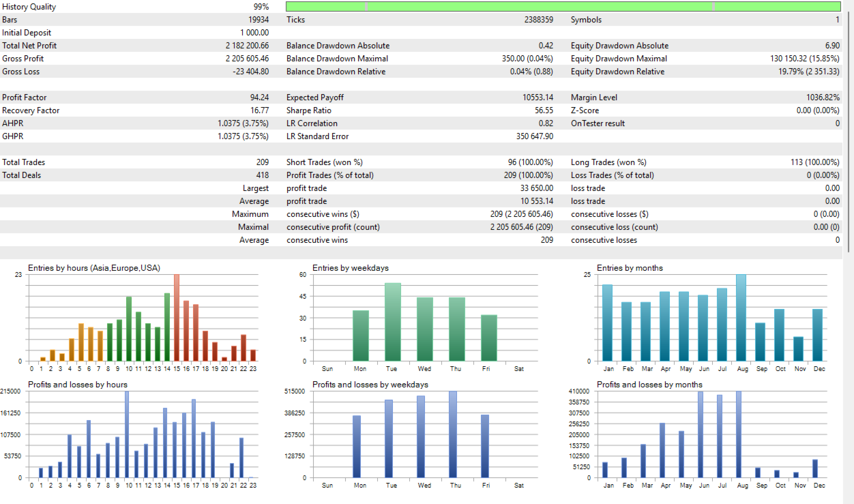Select the Total Net Profit value

click(x=247, y=46)
